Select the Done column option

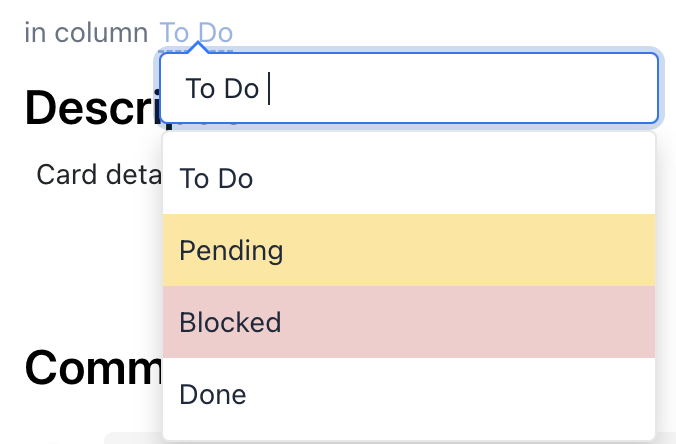point(213,394)
